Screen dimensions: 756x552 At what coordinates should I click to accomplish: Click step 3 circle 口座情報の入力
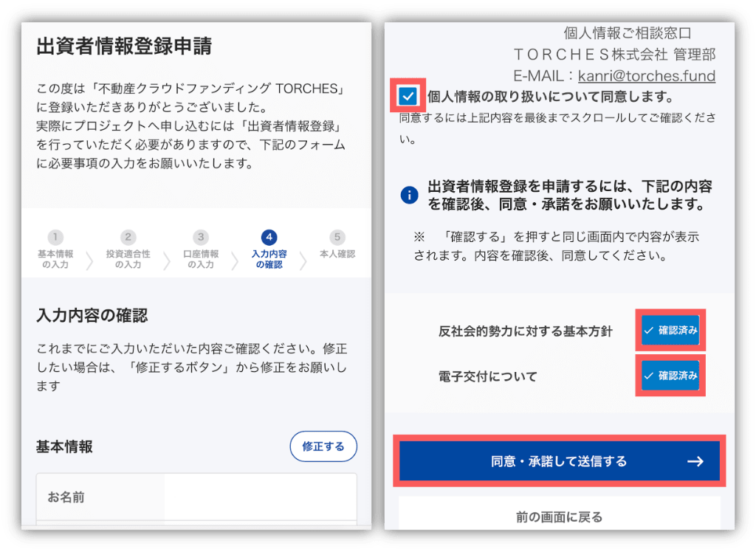201,237
